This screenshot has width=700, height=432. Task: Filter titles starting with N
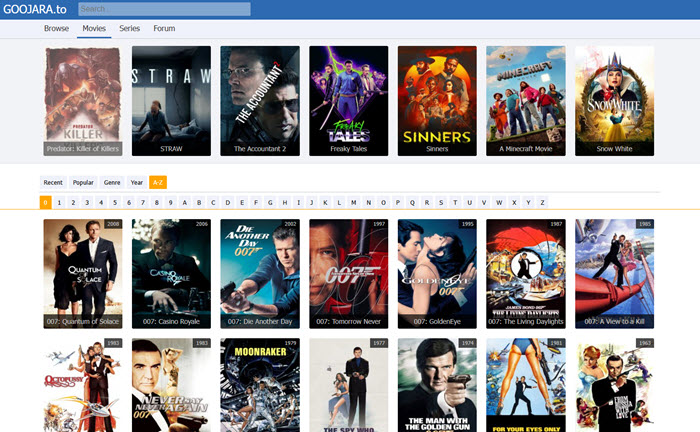coord(369,203)
